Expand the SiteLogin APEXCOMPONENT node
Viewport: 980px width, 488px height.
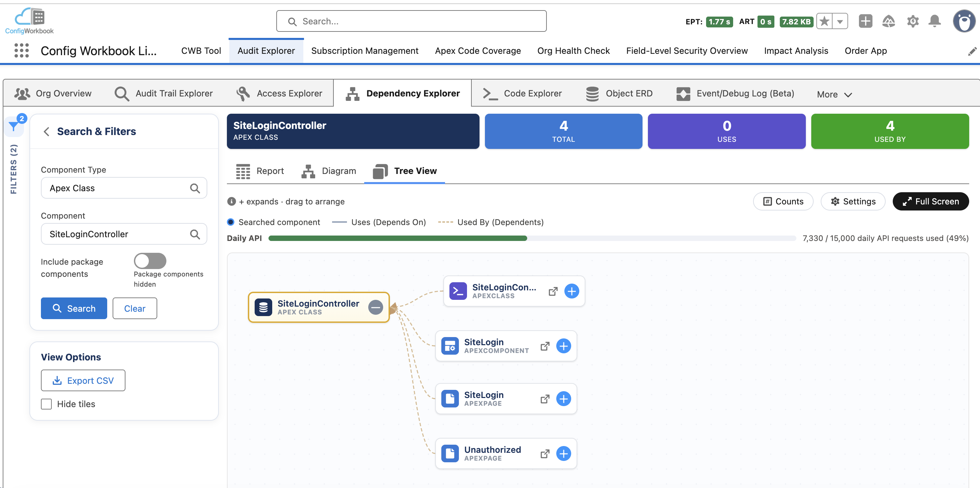[x=563, y=346]
